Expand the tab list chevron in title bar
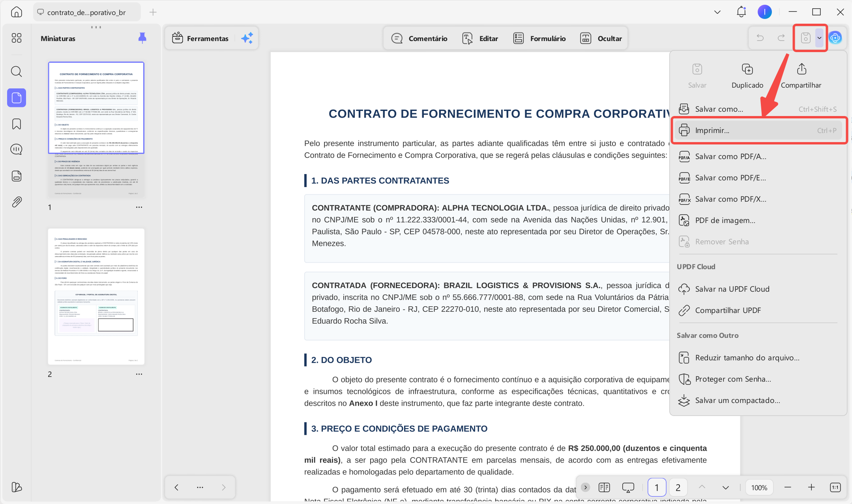 717,12
